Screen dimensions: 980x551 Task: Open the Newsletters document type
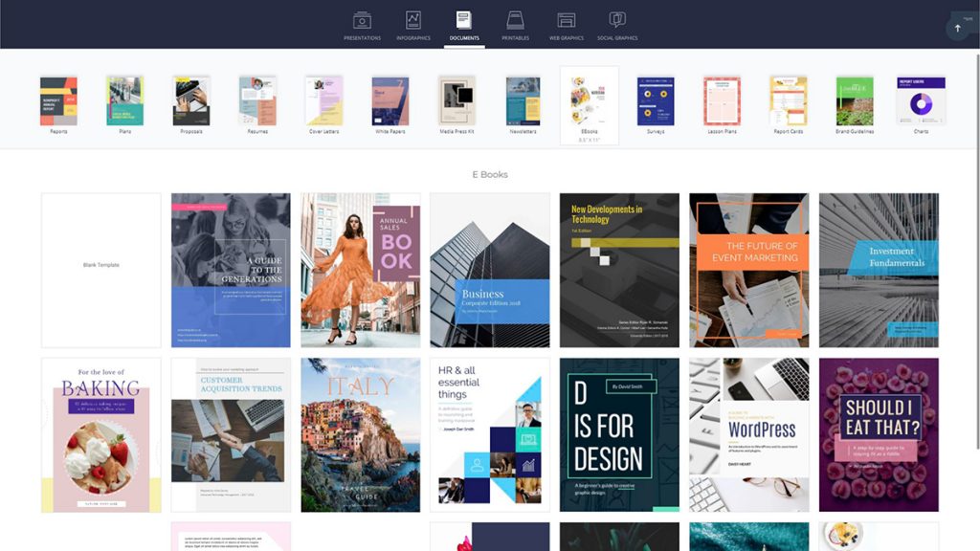coord(523,105)
